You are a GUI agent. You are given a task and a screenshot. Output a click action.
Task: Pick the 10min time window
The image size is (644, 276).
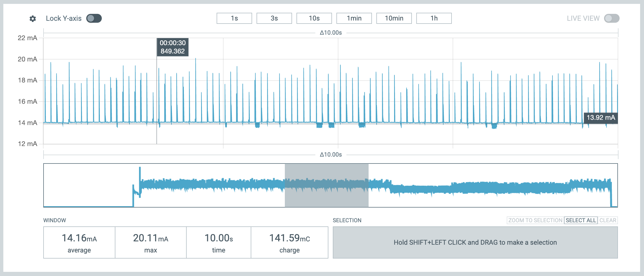(x=394, y=18)
